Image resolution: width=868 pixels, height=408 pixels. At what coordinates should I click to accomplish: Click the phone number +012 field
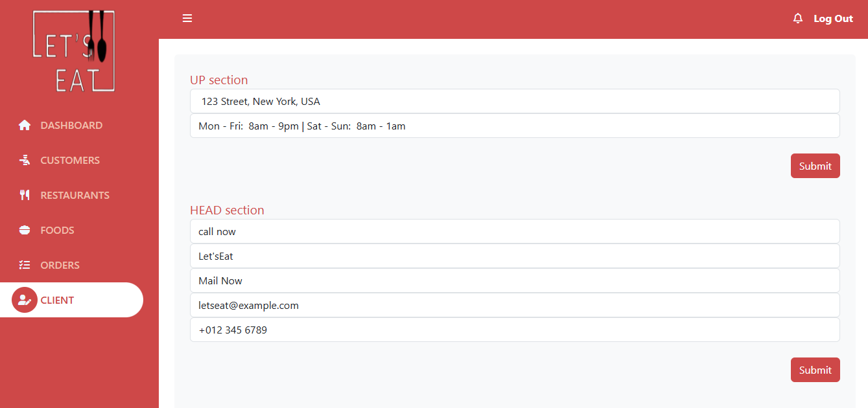click(514, 330)
